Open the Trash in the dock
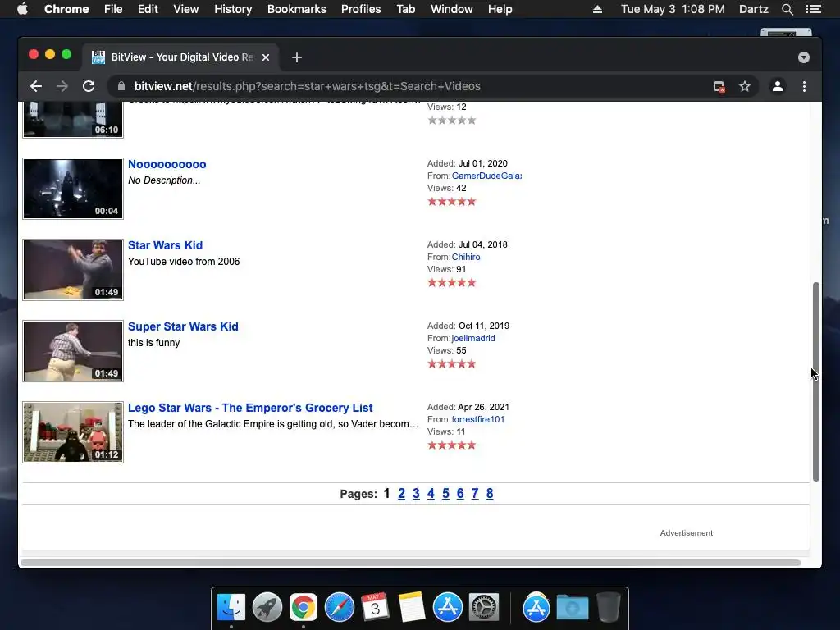Screen dimensions: 840x630 point(608,608)
